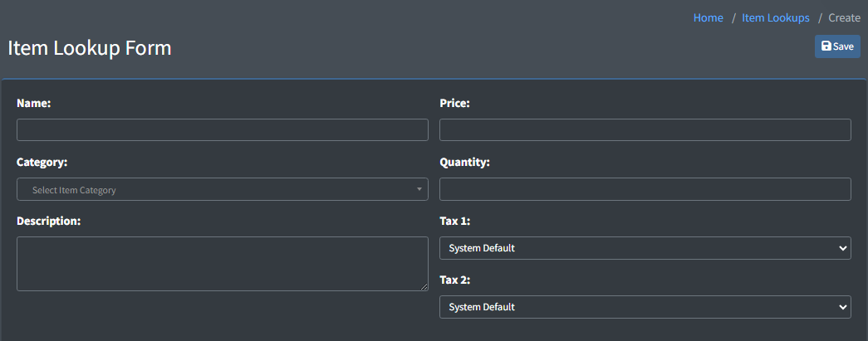The width and height of the screenshot is (868, 341).
Task: Focus the Name input field
Action: pos(223,130)
